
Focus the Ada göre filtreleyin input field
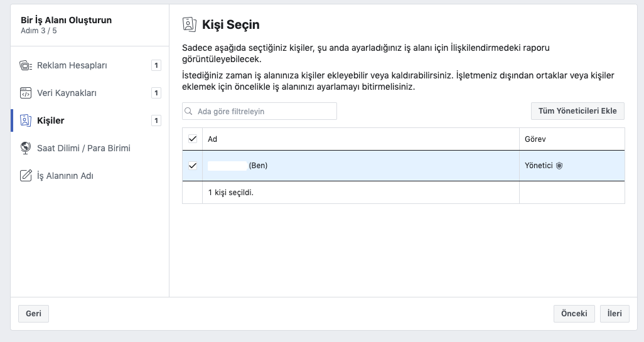point(260,111)
